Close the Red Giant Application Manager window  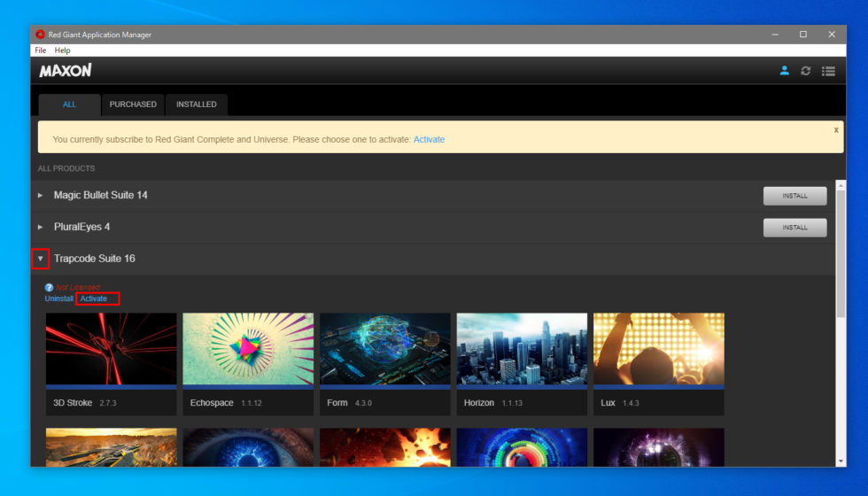point(832,35)
